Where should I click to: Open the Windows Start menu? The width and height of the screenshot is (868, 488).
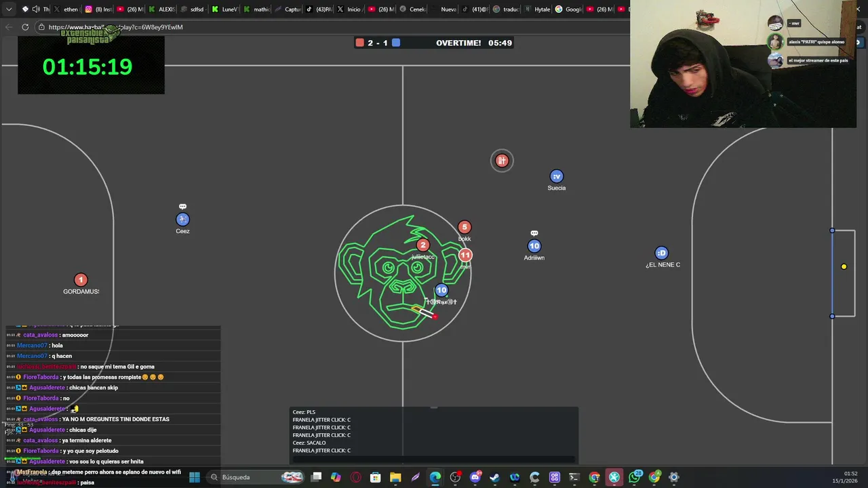tap(195, 477)
